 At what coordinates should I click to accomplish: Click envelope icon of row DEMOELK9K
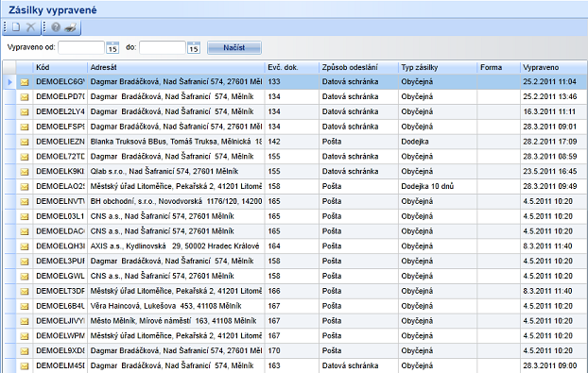click(25, 172)
